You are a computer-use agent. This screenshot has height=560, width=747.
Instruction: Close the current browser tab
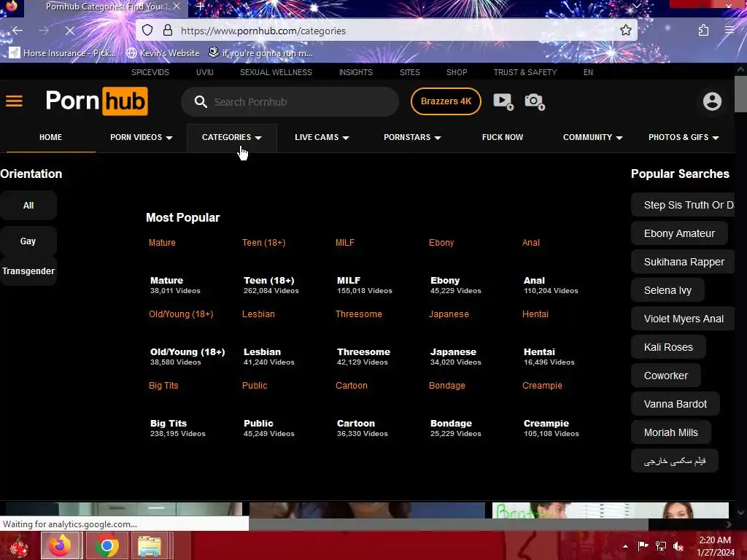[177, 7]
